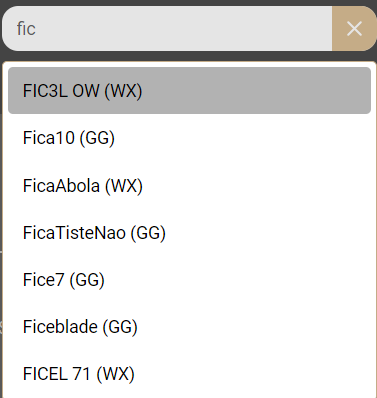Click the (WX) label after FicaAbola

(124, 186)
